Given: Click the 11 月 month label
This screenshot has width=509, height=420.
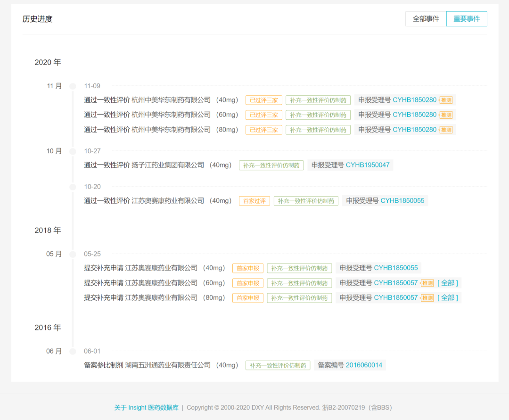Looking at the screenshot, I should [x=54, y=86].
